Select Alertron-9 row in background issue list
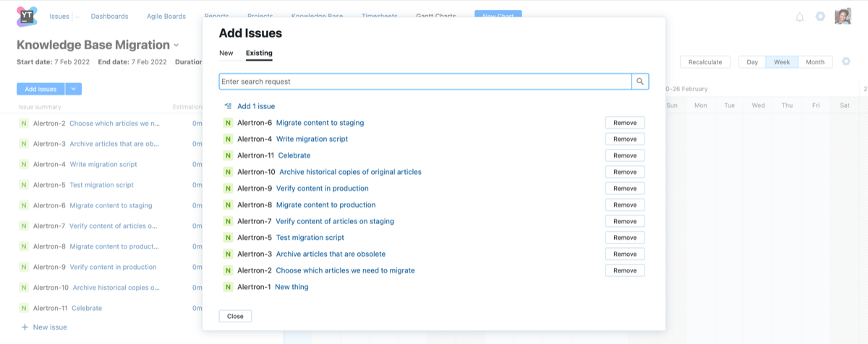868x344 pixels. 111,267
